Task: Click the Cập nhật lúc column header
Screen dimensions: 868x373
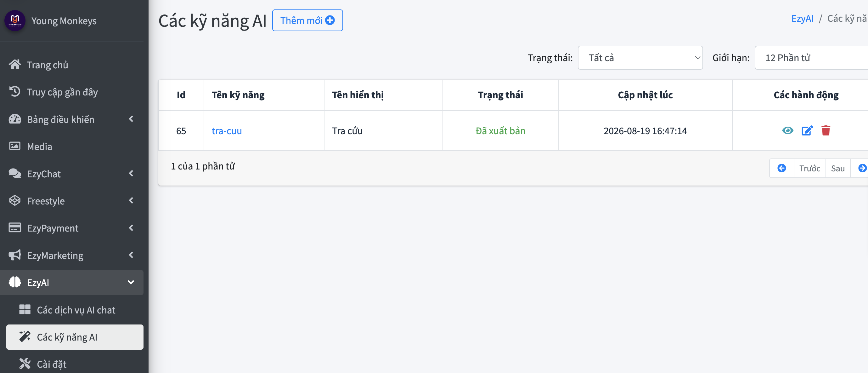Action: 645,95
